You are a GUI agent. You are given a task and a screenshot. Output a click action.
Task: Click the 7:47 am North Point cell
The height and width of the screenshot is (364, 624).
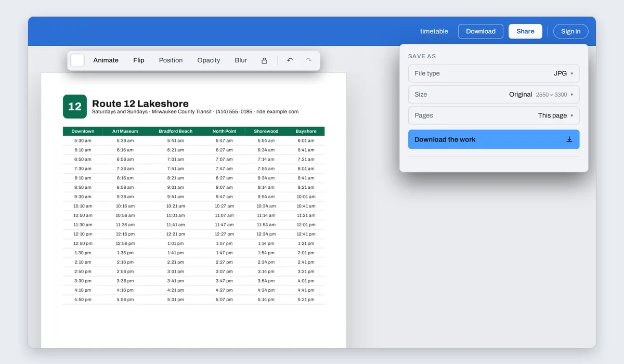[x=225, y=169]
